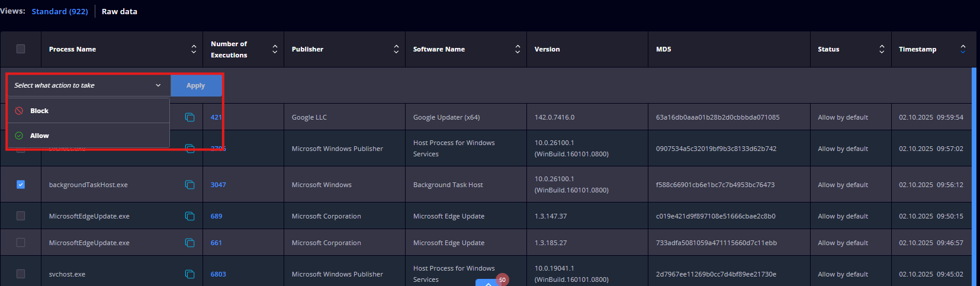The image size is (980, 286).
Task: Switch to the Raw data view
Action: (119, 11)
